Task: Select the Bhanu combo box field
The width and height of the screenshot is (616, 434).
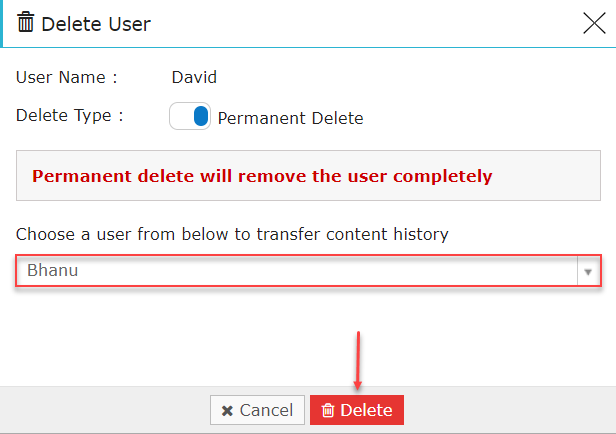Action: click(x=308, y=271)
